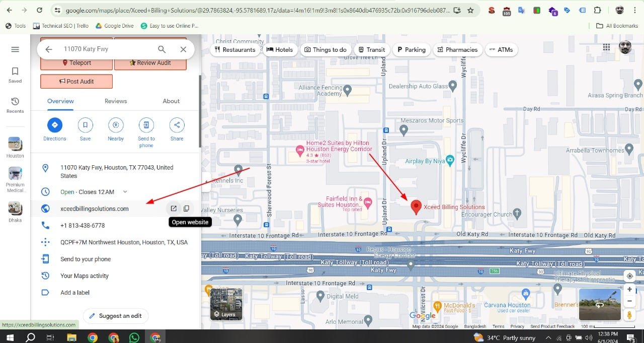
Task: Open the Google Maps hamburger menu
Action: pyautogui.click(x=15, y=49)
